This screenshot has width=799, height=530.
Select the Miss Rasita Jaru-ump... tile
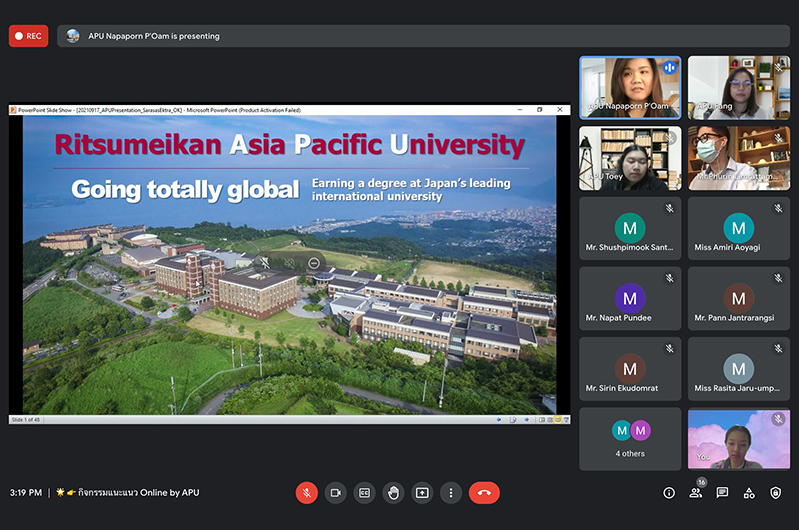(739, 369)
